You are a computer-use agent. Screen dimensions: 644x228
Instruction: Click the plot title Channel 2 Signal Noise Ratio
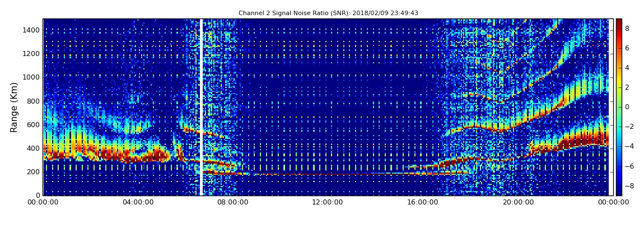pyautogui.click(x=328, y=13)
